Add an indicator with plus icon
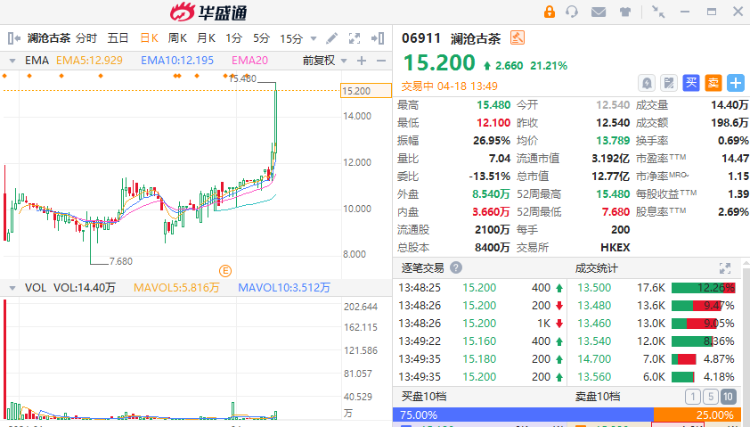The width and height of the screenshot is (750, 427). click(362, 61)
